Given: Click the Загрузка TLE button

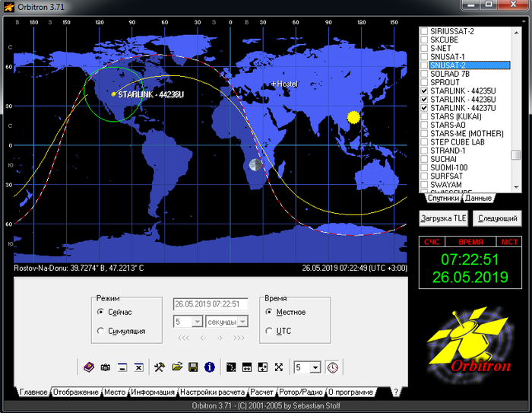Looking at the screenshot, I should point(444,218).
